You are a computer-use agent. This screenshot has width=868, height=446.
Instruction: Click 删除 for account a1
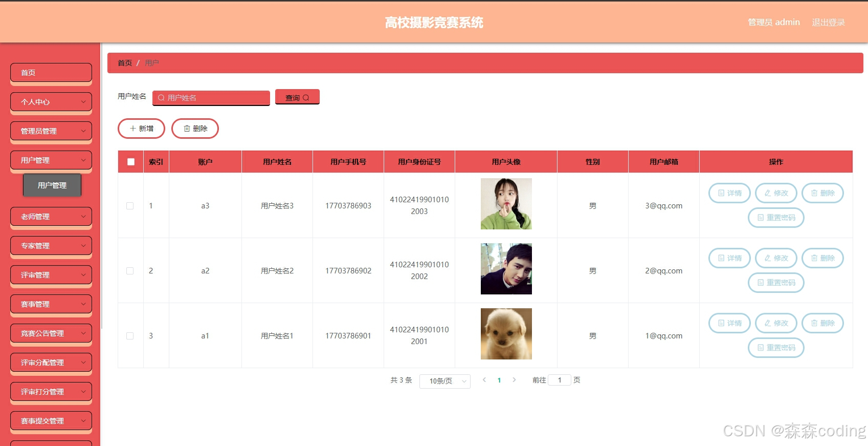(x=822, y=323)
